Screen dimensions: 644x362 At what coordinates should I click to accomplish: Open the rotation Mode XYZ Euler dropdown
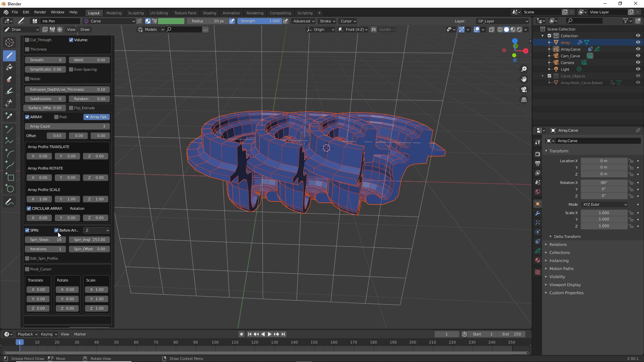[604, 204]
